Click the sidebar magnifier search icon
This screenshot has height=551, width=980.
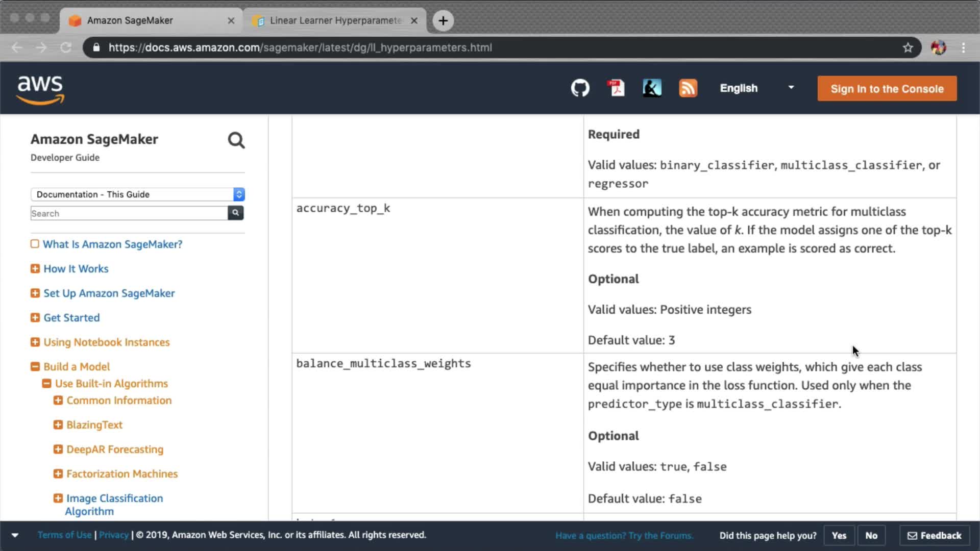point(236,140)
